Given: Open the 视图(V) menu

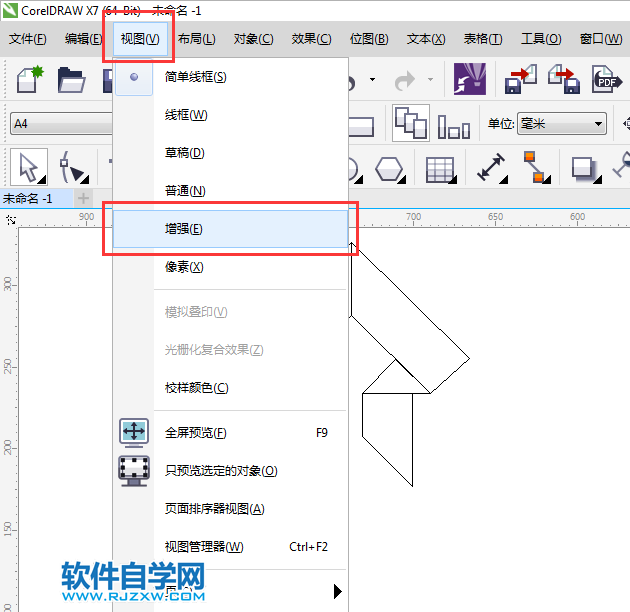Looking at the screenshot, I should tap(140, 39).
